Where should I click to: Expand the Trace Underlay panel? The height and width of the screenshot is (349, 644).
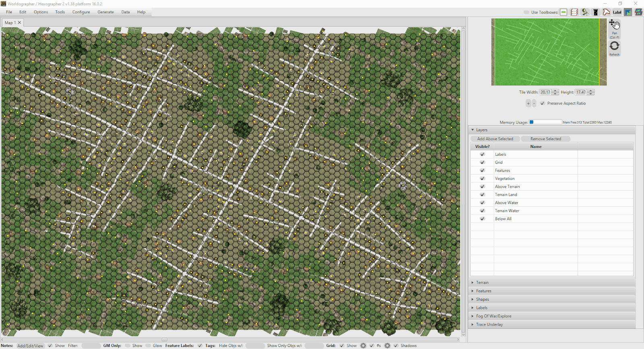tap(552, 324)
